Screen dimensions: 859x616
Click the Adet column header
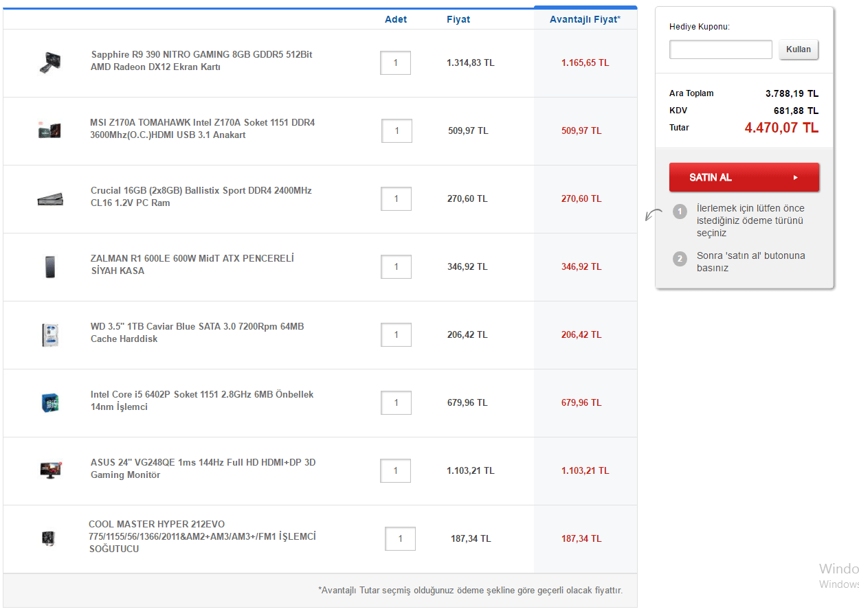click(x=396, y=19)
